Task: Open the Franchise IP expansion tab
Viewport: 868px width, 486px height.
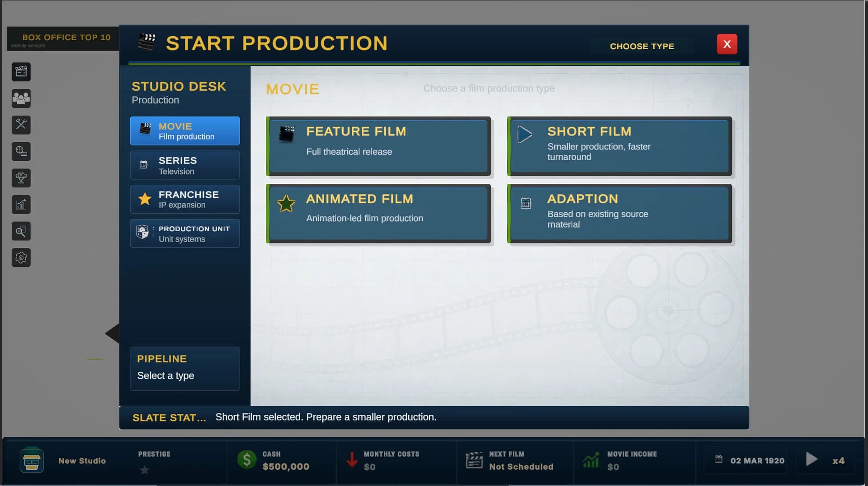Action: coord(185,199)
